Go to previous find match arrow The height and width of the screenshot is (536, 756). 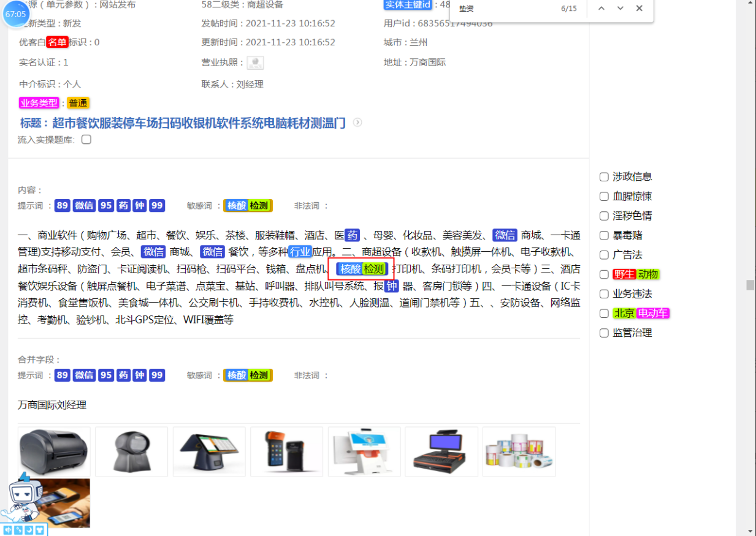point(601,9)
